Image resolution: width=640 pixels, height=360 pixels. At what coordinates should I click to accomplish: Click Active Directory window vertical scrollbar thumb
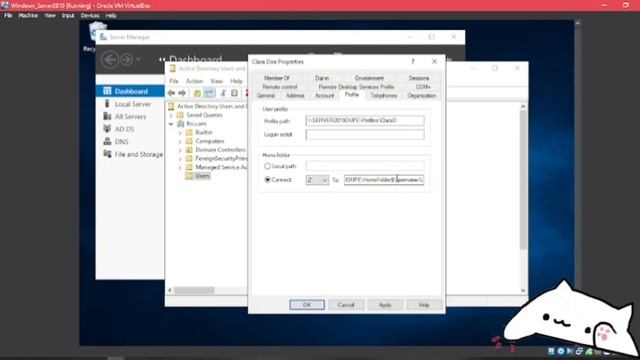[523, 180]
